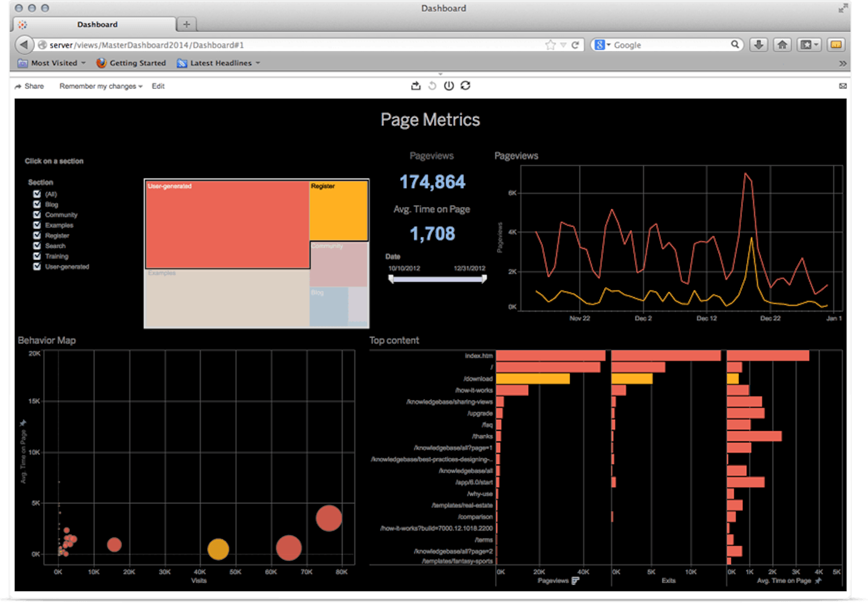The height and width of the screenshot is (603, 868).
Task: Click the sort icon next to the Pageviews axis
Action: [x=576, y=581]
